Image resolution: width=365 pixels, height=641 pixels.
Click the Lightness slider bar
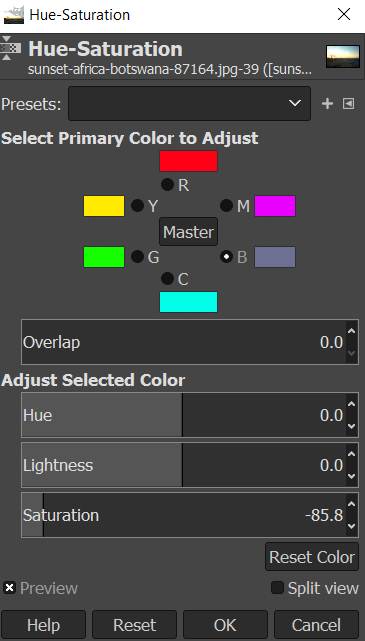coord(184,465)
